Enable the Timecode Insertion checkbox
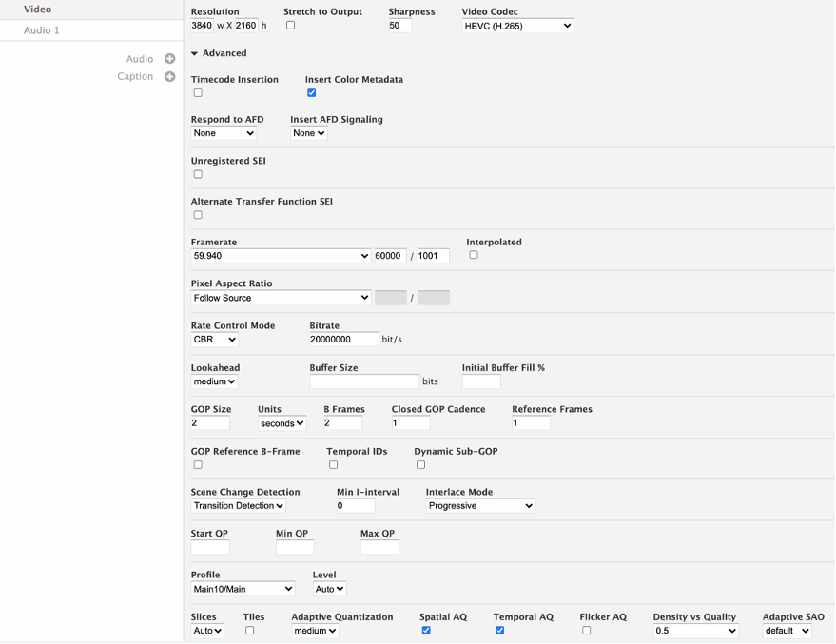The width and height of the screenshot is (836, 644). pyautogui.click(x=198, y=93)
